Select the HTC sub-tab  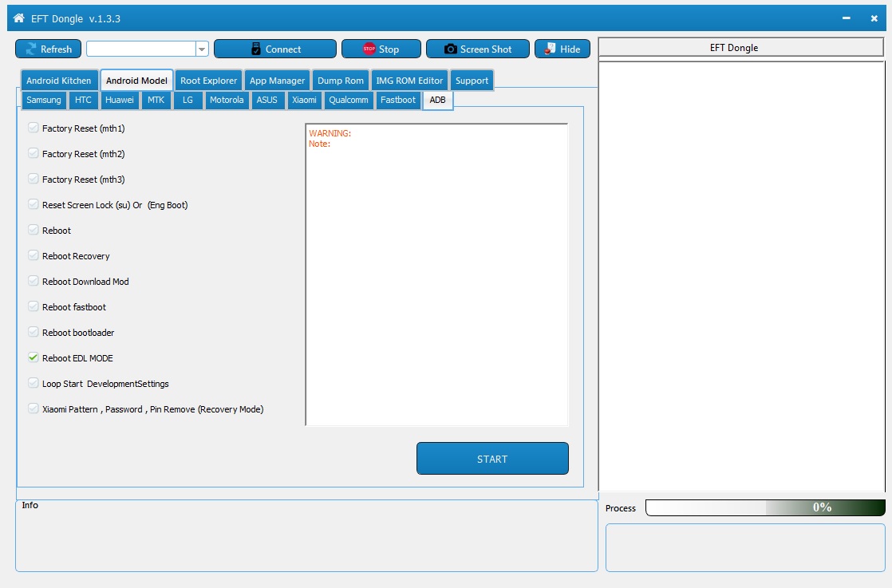coord(83,100)
